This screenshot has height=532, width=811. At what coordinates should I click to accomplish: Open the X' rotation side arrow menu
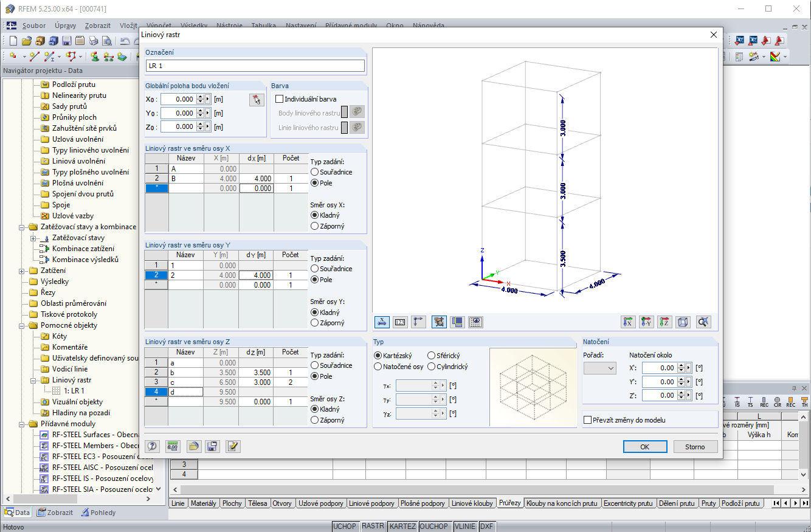click(x=689, y=368)
